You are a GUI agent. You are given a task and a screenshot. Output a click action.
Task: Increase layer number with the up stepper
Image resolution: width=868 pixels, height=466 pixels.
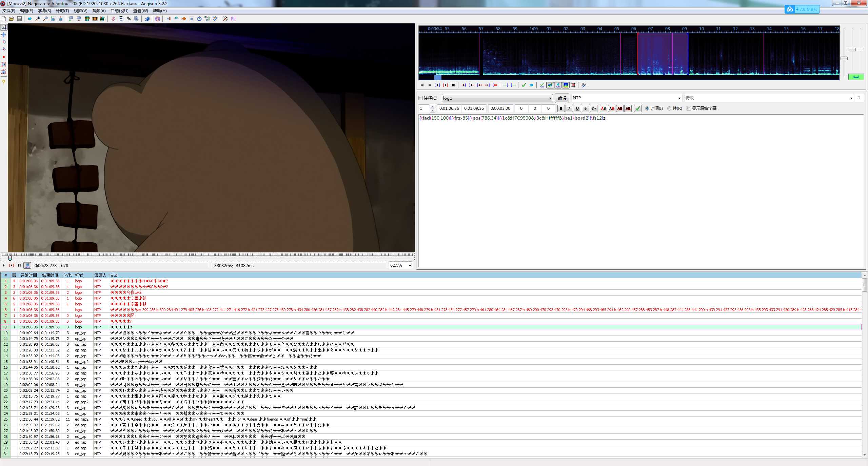[432, 107]
